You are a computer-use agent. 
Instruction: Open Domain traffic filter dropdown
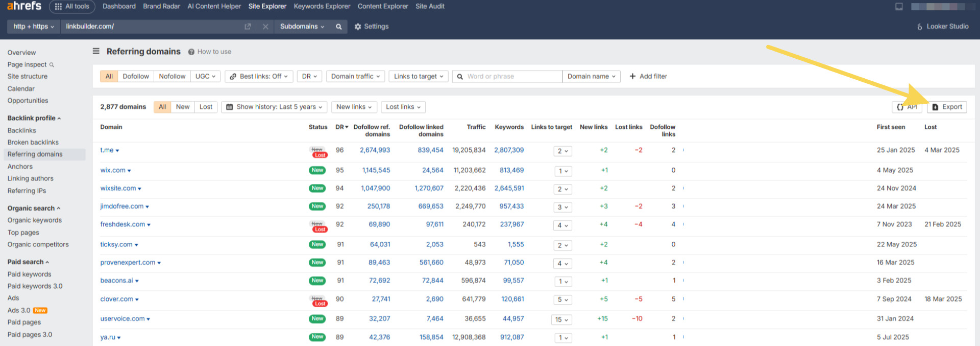coord(355,76)
